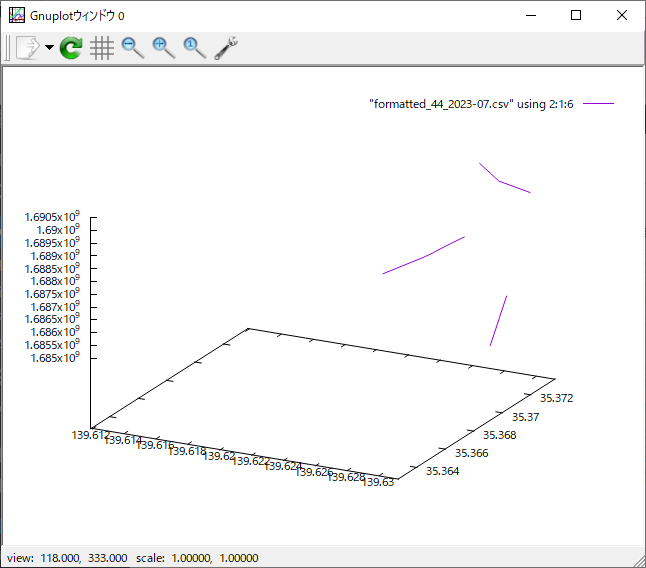Open the export dropdown arrow

point(49,48)
